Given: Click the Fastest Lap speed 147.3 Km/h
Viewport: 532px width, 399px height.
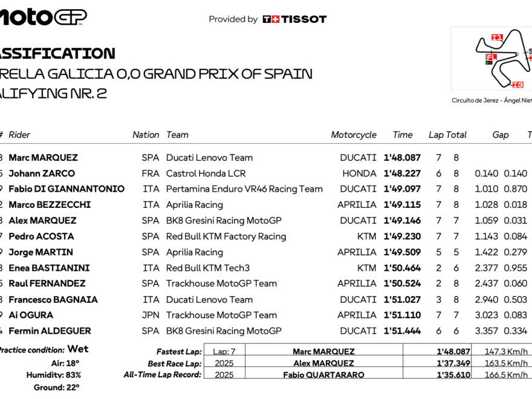Looking at the screenshot, I should pos(506,351).
